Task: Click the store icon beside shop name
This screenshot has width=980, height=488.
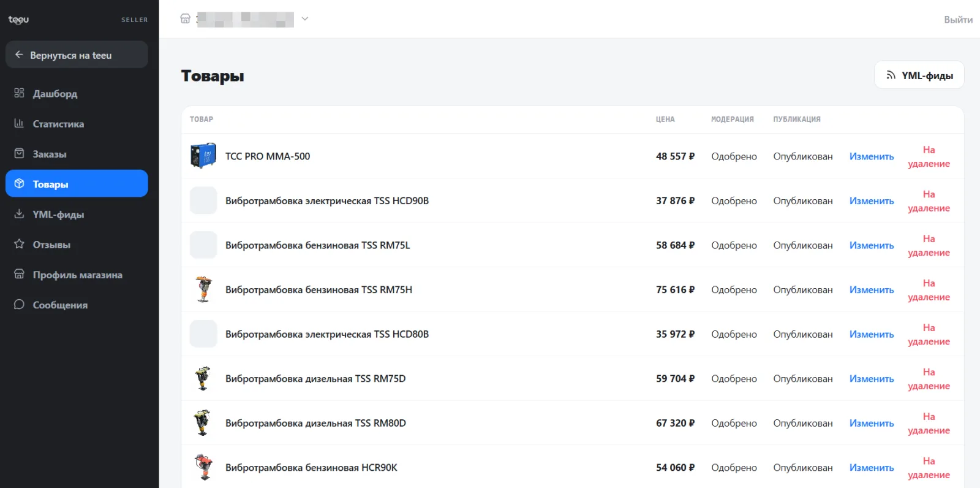Action: (x=185, y=18)
